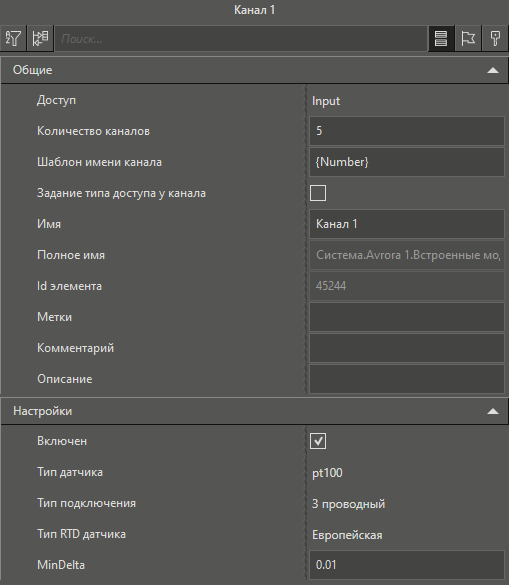Open Тип подключения 3 проводный dropdown
509x585 pixels.
(407, 503)
